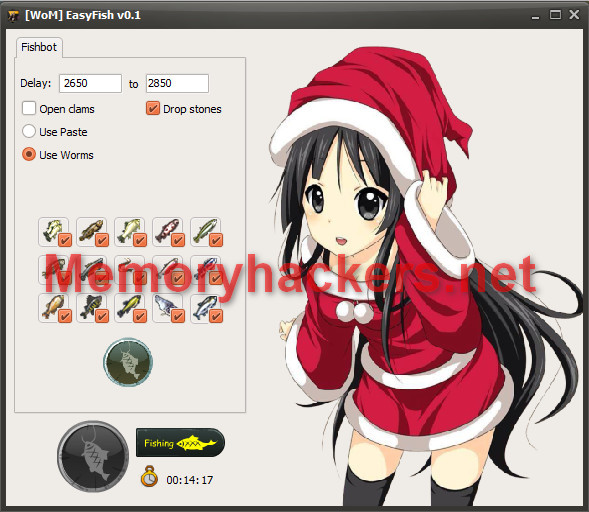Enable the Open clams checkbox
This screenshot has width=589, height=512.
[x=29, y=109]
